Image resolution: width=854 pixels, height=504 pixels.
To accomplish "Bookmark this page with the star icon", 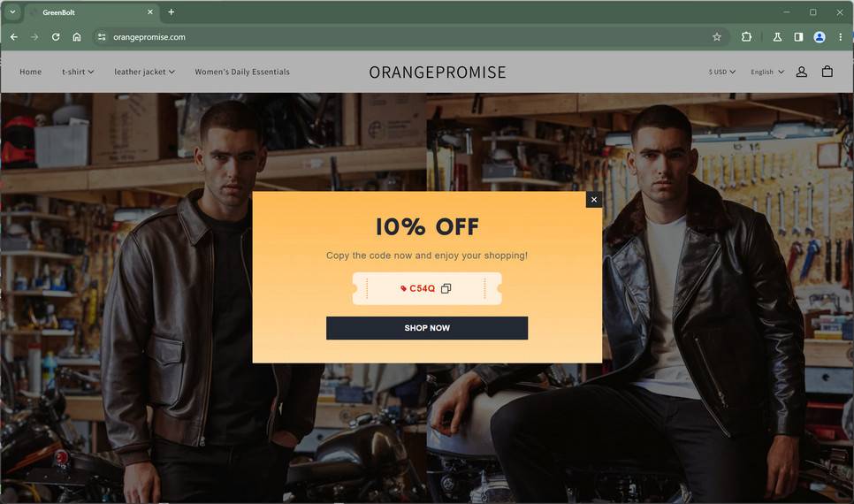I will click(x=717, y=37).
